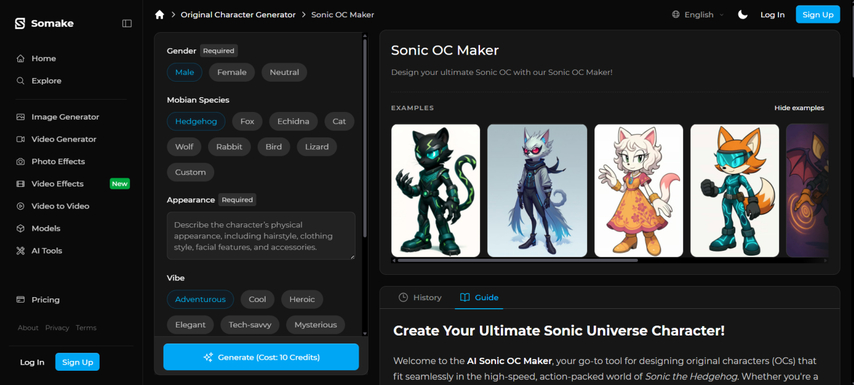854x385 pixels.
Task: Click the Models cube icon
Action: pyautogui.click(x=20, y=228)
